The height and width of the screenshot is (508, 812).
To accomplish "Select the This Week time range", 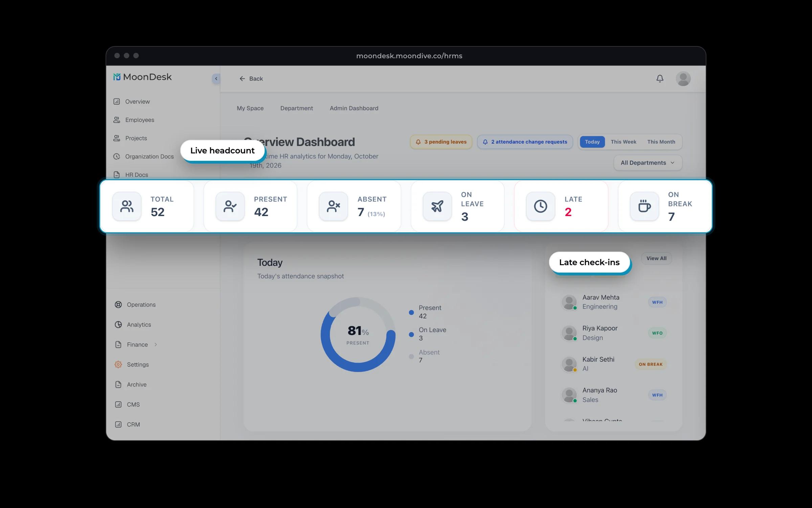I will (623, 142).
